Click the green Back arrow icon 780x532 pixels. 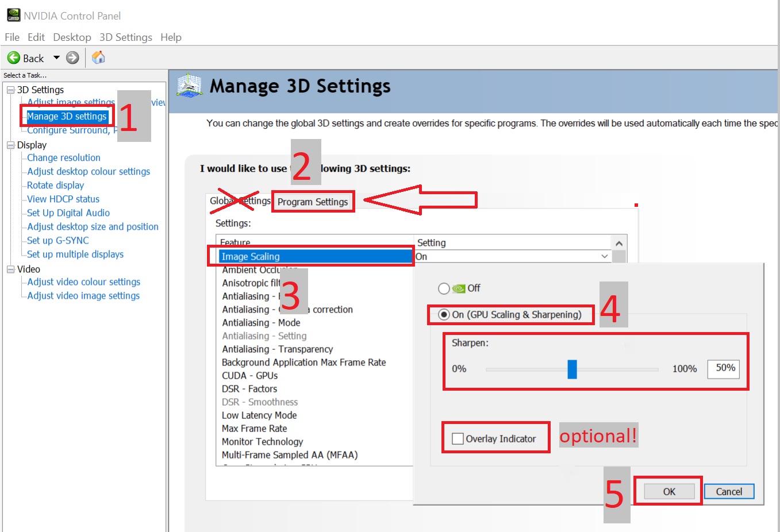coord(13,57)
